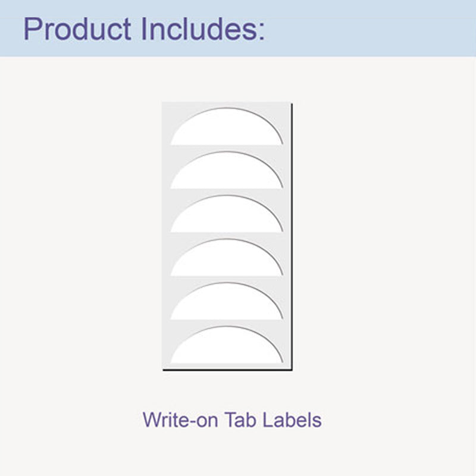Viewport: 476px width, 476px height.
Task: Click the bottom tab label on sheet
Action: click(227, 346)
